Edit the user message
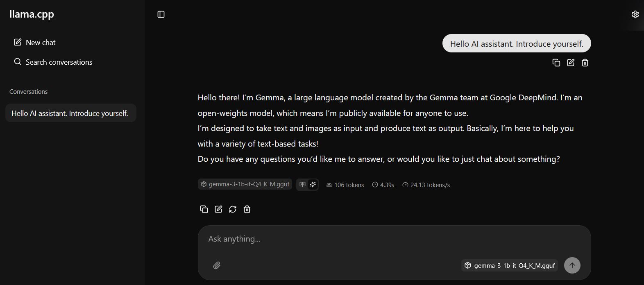644x285 pixels. 571,63
